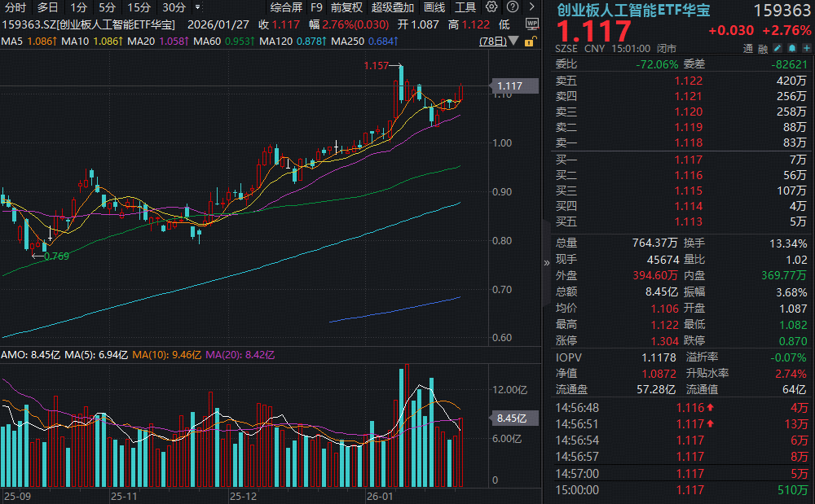Toggle the padlock near the 78日 label
The image size is (815, 504).
coord(529,42)
